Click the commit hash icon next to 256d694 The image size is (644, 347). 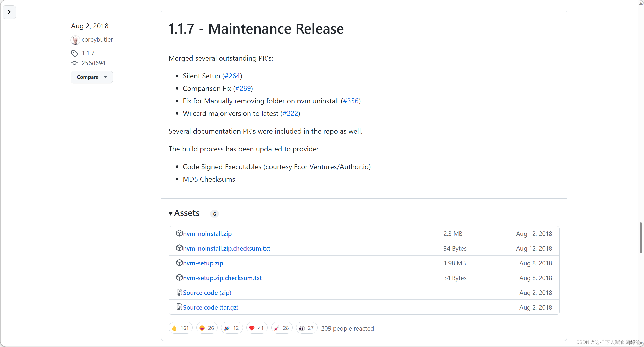click(75, 63)
